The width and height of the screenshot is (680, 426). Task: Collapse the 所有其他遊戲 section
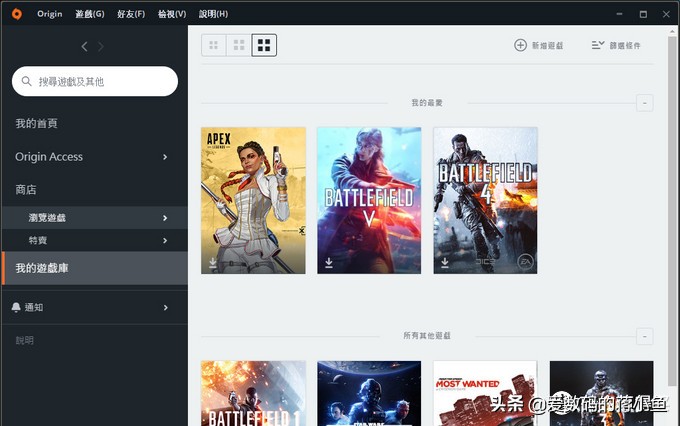pyautogui.click(x=644, y=336)
